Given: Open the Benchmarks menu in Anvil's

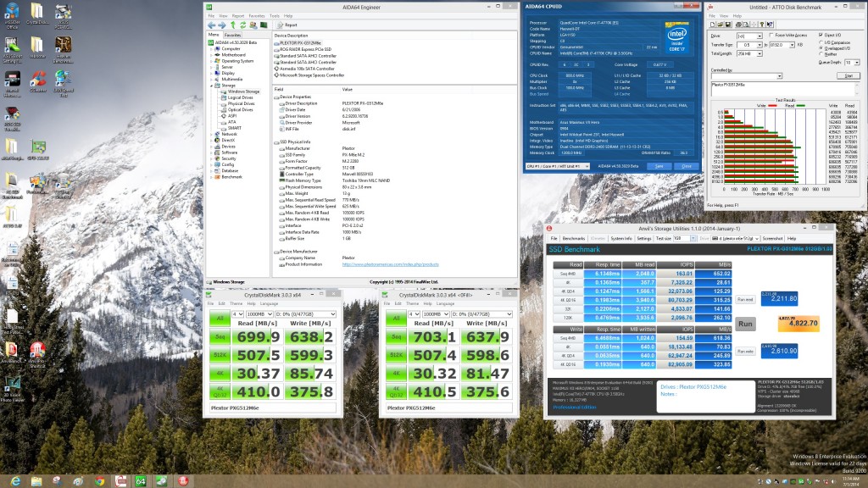Looking at the screenshot, I should point(574,238).
